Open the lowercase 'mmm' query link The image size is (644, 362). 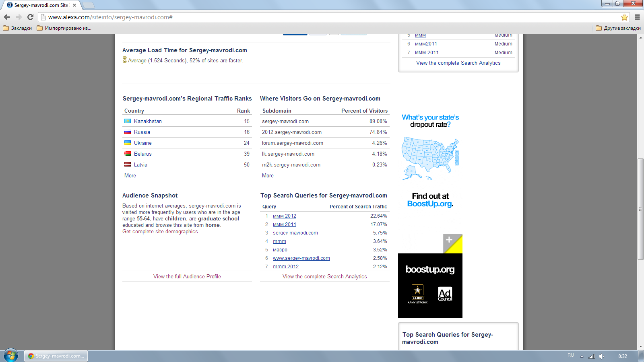point(279,241)
